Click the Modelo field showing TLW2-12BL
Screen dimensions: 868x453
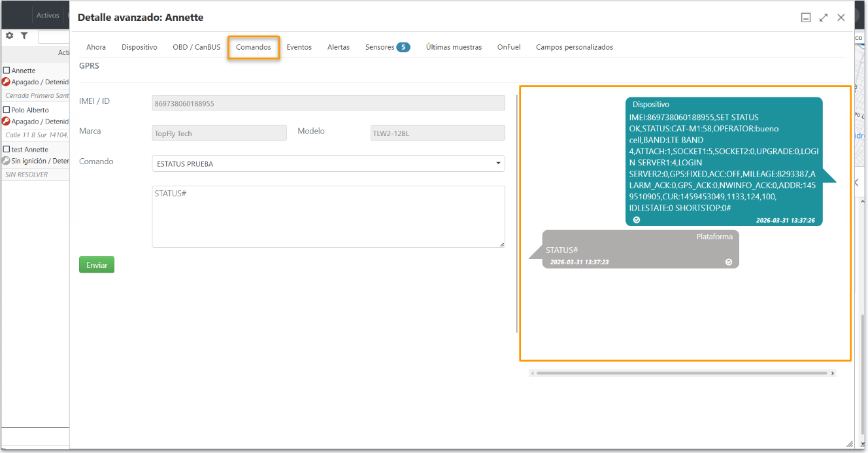438,133
